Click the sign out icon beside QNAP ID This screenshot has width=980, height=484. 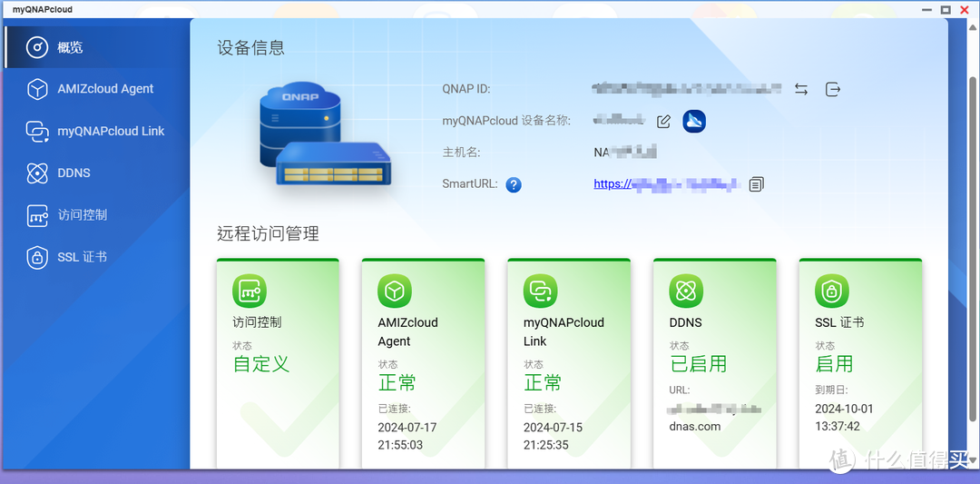[832, 89]
